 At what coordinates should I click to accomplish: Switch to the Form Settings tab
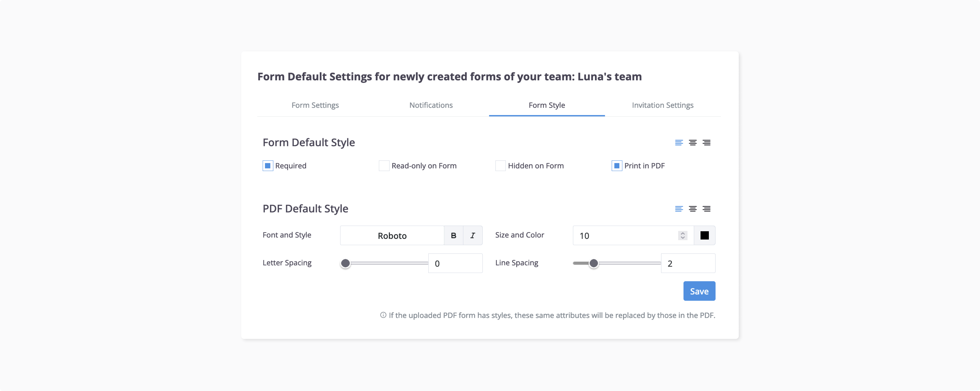coord(315,105)
